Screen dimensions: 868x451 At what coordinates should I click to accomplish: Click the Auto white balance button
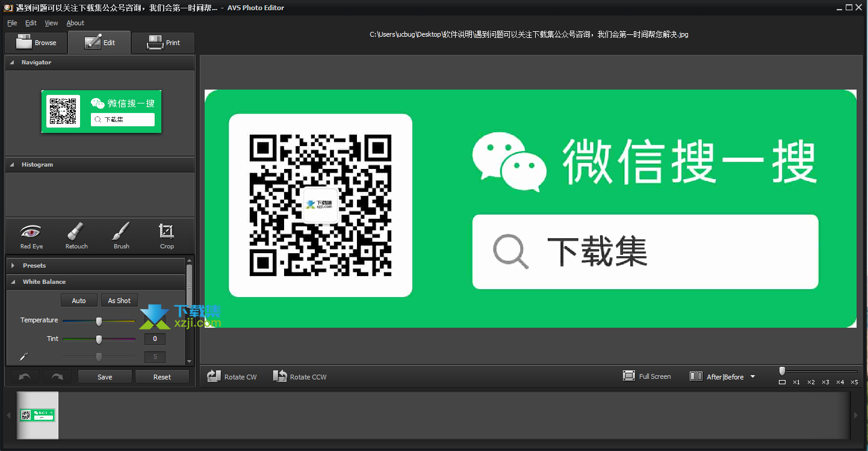79,300
